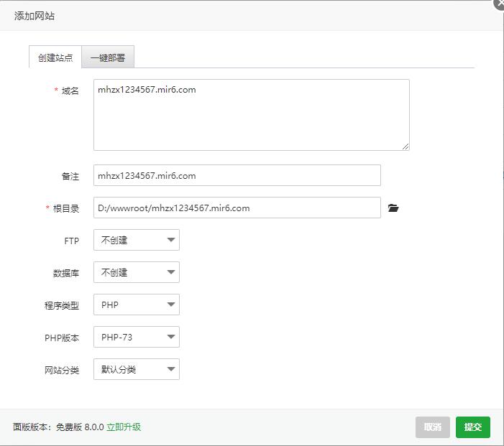Click the 域名 field label

(70, 90)
